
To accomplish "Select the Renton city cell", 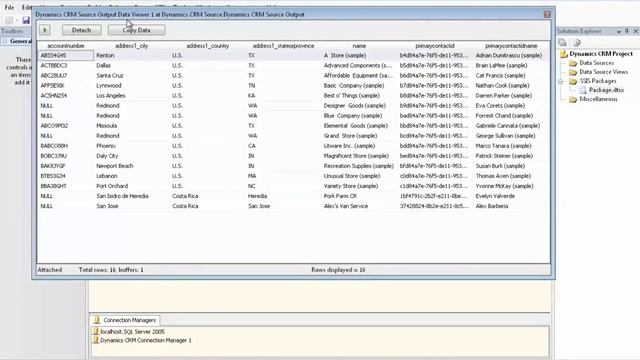I will (x=131, y=55).
